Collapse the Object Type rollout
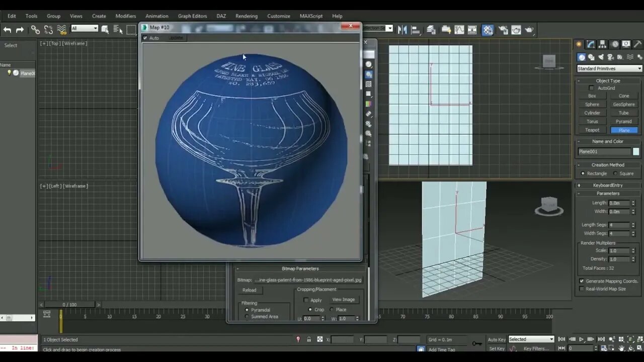 coord(608,80)
